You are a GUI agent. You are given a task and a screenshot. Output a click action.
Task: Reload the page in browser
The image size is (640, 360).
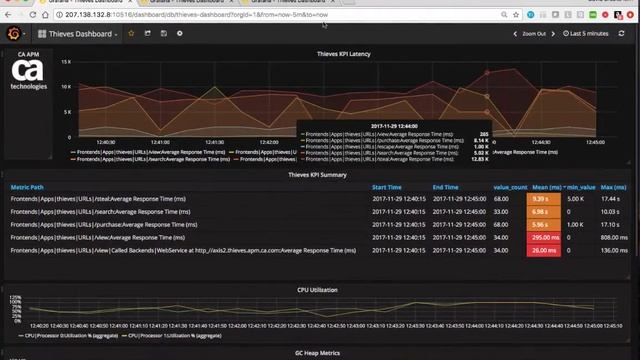[x=33, y=15]
